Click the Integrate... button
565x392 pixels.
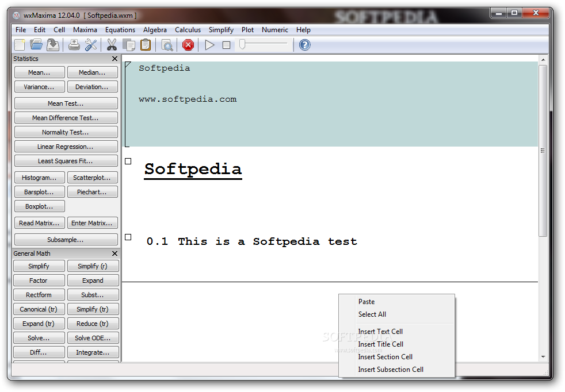point(93,352)
